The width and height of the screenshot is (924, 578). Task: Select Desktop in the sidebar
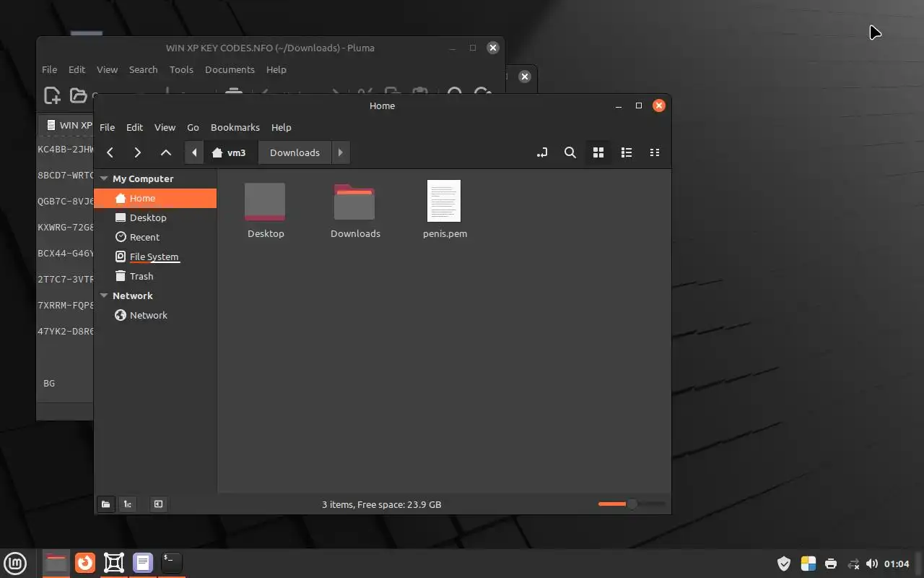tap(155, 217)
